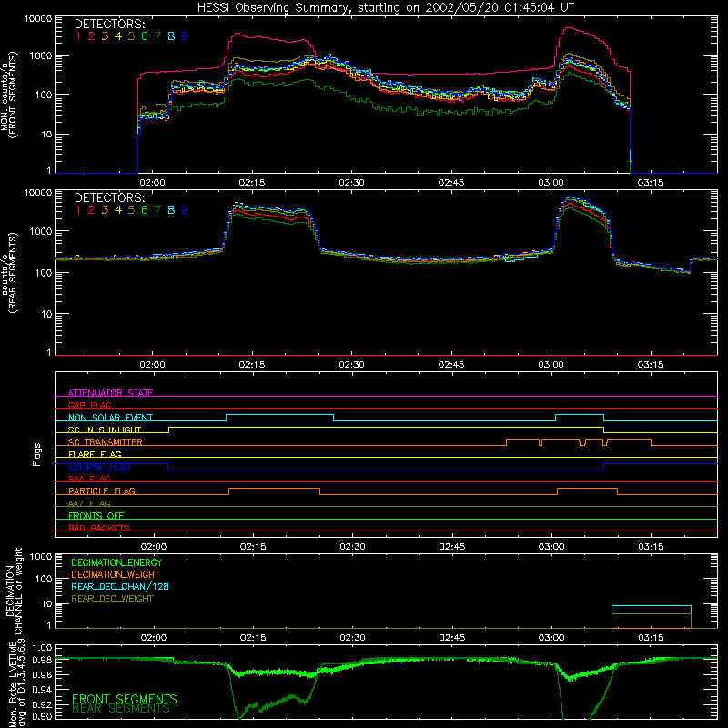Viewport: 728px width, 728px height.
Task: Click the BAD_PACKETS flag label
Action: tap(99, 529)
